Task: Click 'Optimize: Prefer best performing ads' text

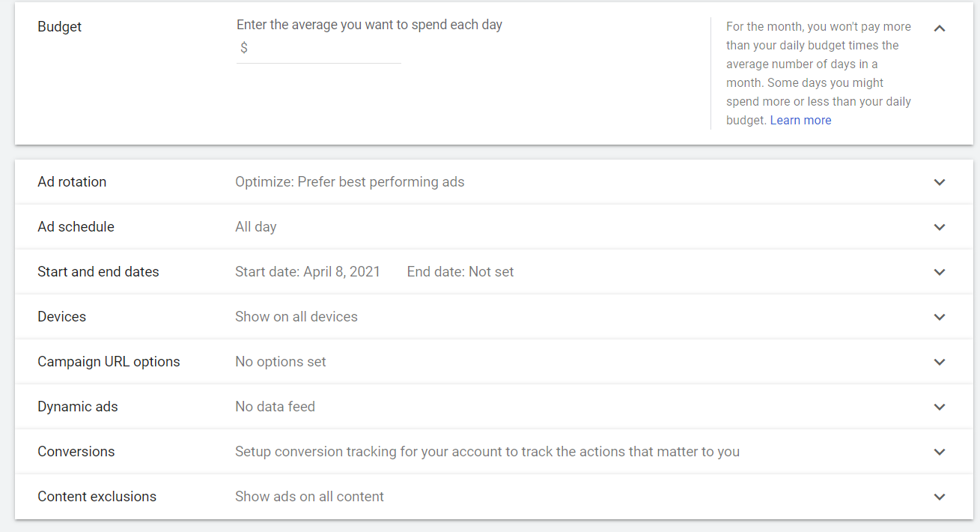Action: coord(350,182)
